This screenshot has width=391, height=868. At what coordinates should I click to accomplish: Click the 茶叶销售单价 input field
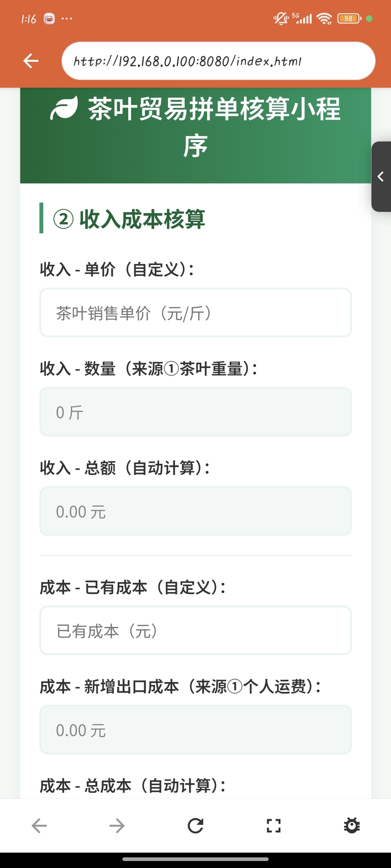point(195,313)
